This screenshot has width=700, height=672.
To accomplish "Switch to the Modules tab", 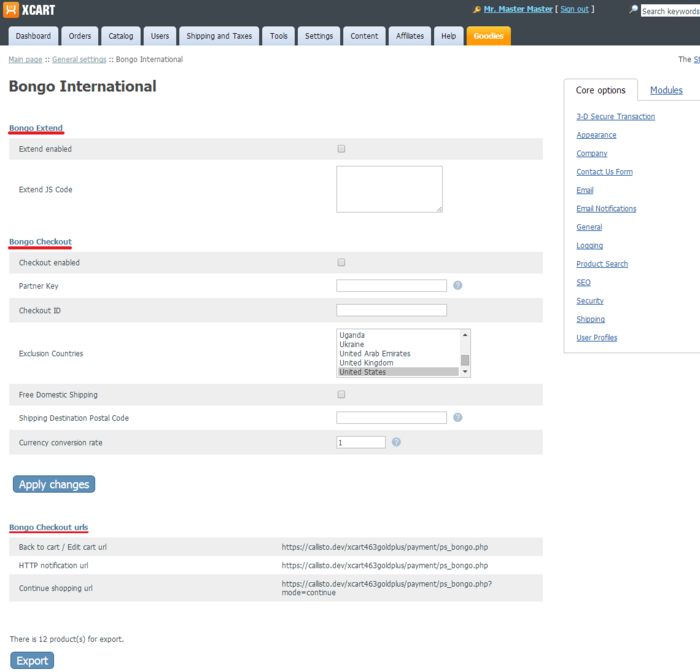I will tap(666, 90).
